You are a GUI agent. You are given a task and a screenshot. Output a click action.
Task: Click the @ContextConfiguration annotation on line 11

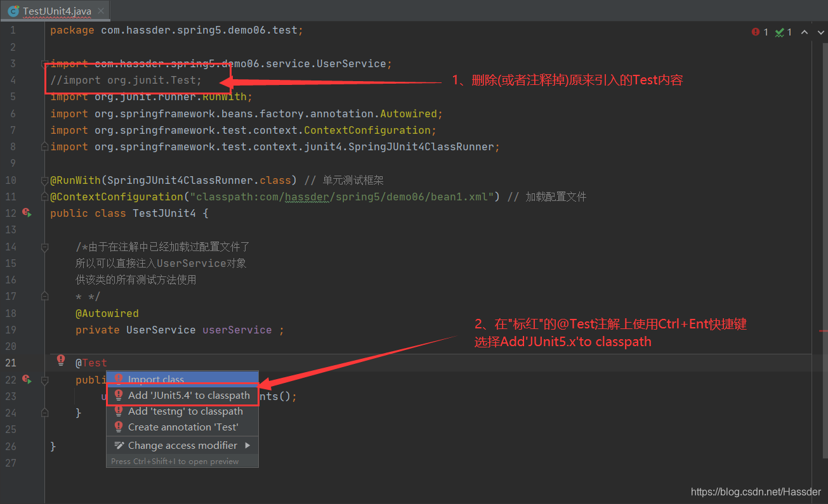pos(275,197)
